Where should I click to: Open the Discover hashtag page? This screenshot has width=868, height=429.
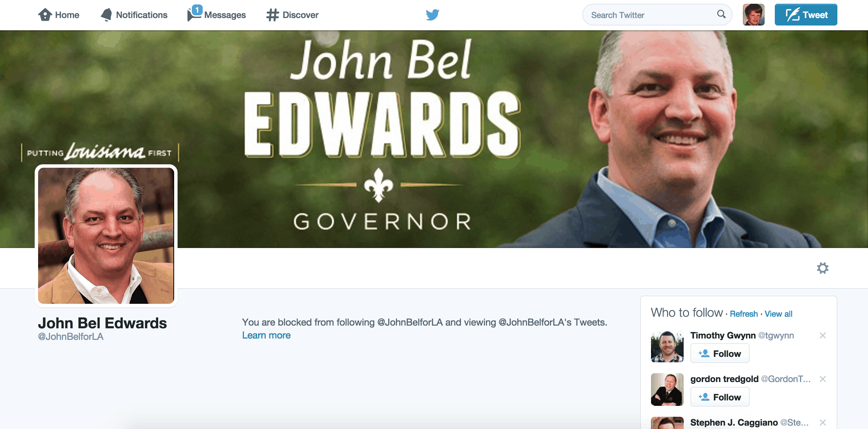click(x=292, y=15)
